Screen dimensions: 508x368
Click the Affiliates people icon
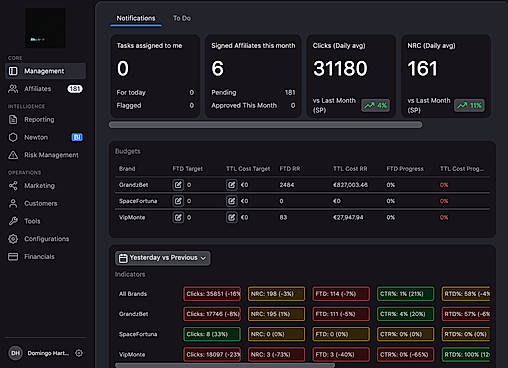[13, 89]
